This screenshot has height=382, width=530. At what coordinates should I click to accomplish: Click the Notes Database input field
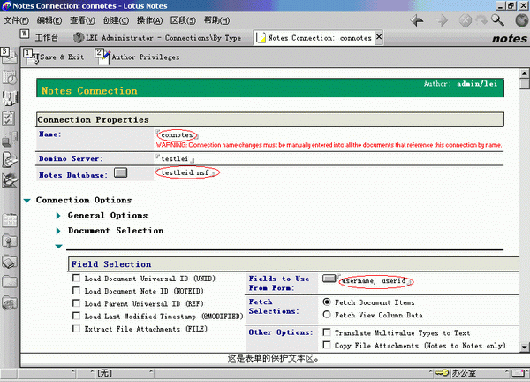pyautogui.click(x=187, y=173)
